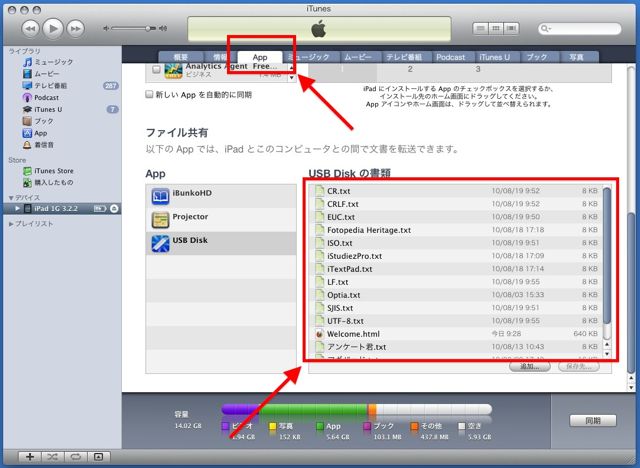The image size is (640, 468).
Task: Switch to the iTunes U tab
Action: (495, 57)
